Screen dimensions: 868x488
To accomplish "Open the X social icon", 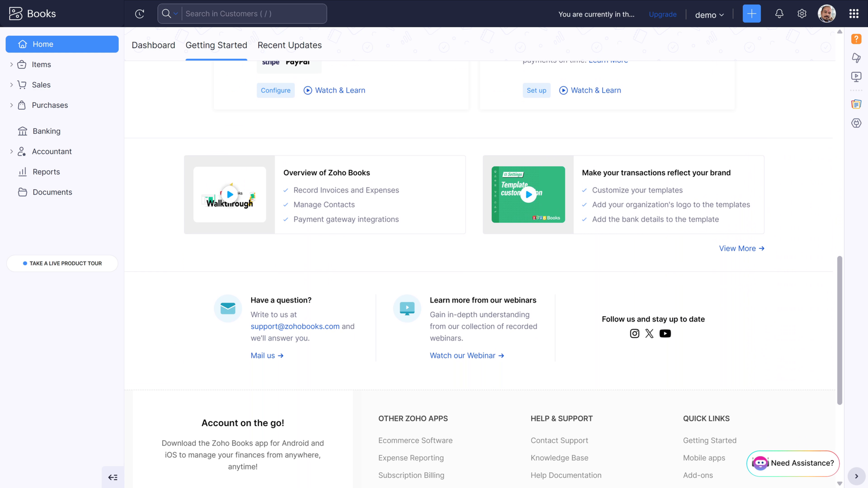I will (649, 333).
